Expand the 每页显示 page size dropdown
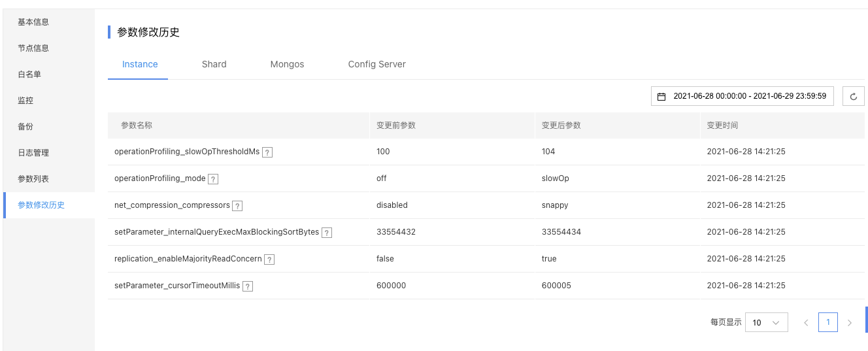 point(766,322)
